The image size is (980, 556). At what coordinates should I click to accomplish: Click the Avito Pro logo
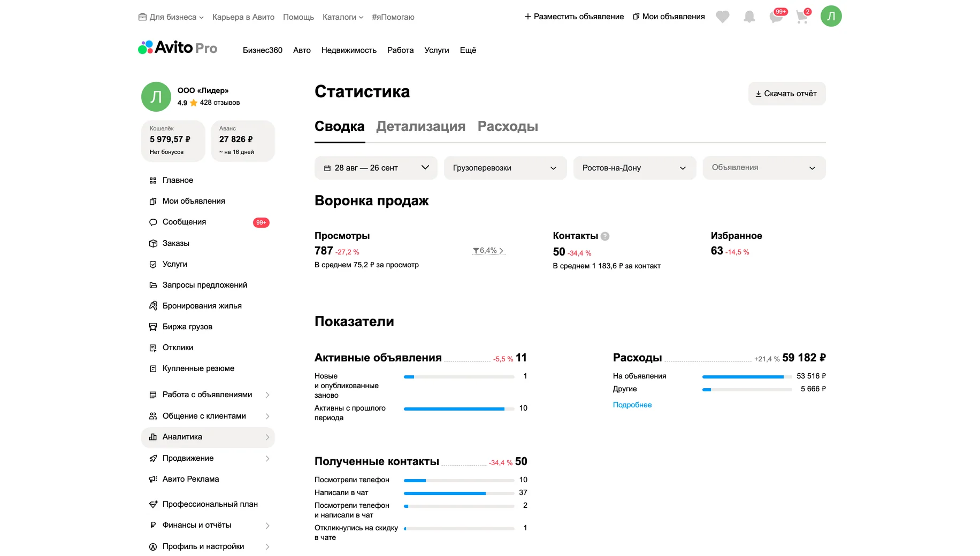178,48
